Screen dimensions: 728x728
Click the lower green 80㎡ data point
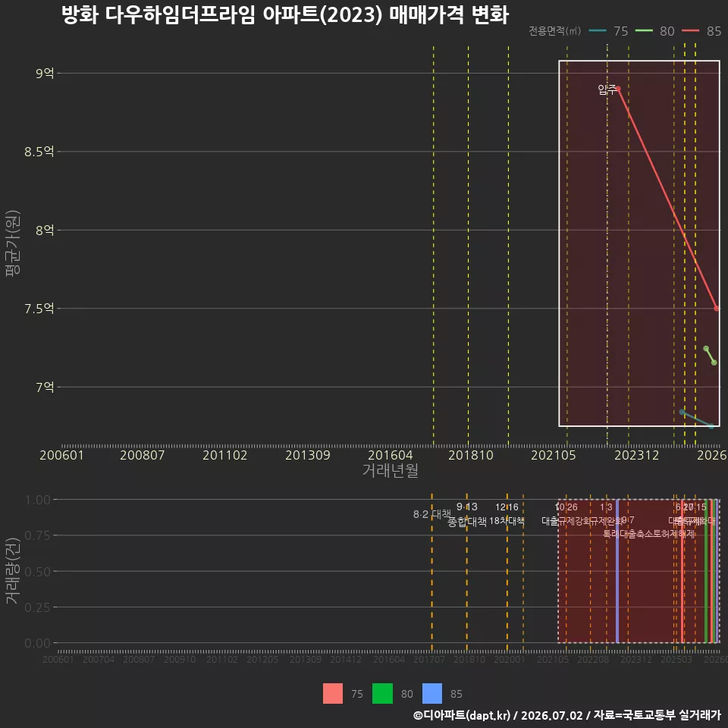[714, 362]
